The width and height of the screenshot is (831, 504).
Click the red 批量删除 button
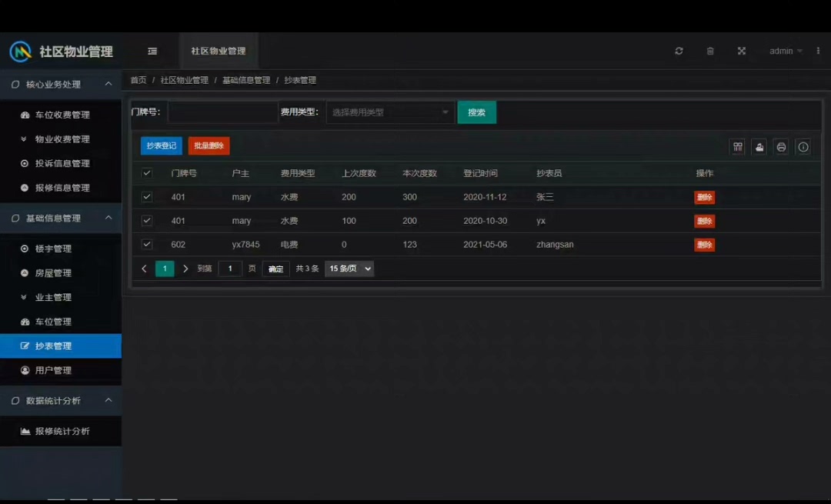tap(209, 145)
